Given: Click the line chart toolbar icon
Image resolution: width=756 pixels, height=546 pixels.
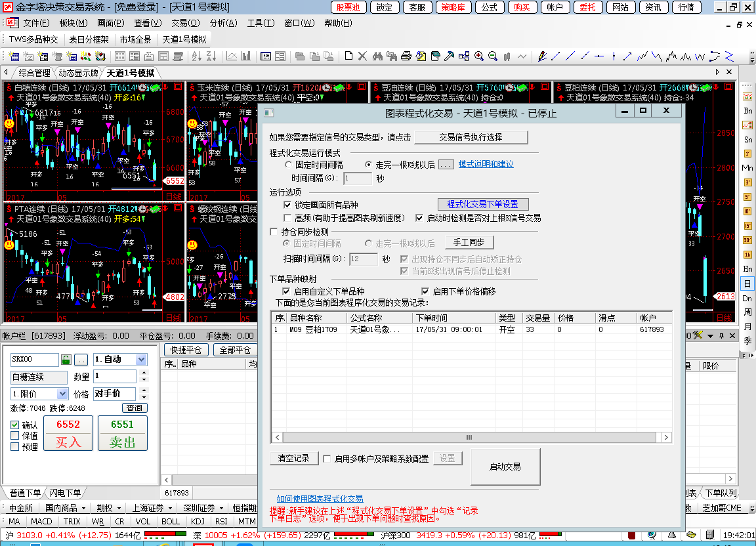Looking at the screenshot, I should click(x=232, y=56).
